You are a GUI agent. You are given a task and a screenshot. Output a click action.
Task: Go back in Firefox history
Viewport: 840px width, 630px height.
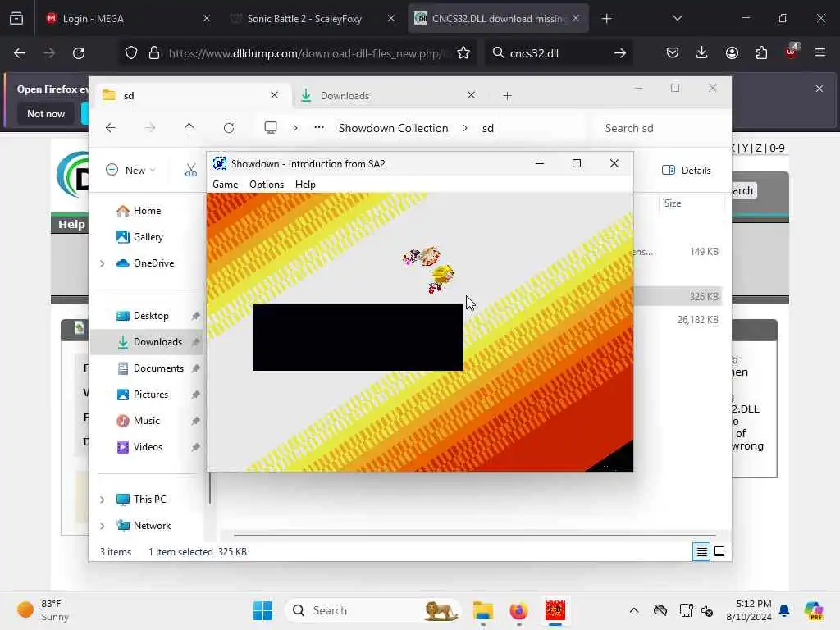(x=20, y=53)
